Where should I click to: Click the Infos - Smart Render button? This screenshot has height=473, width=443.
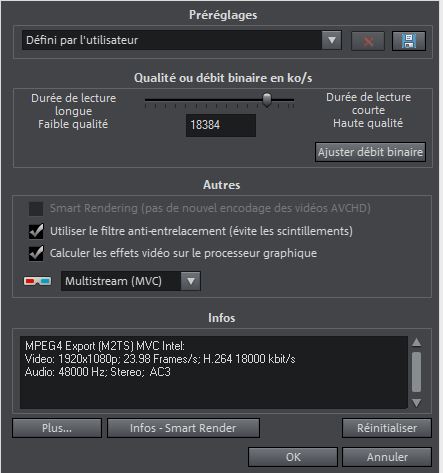[x=183, y=428]
